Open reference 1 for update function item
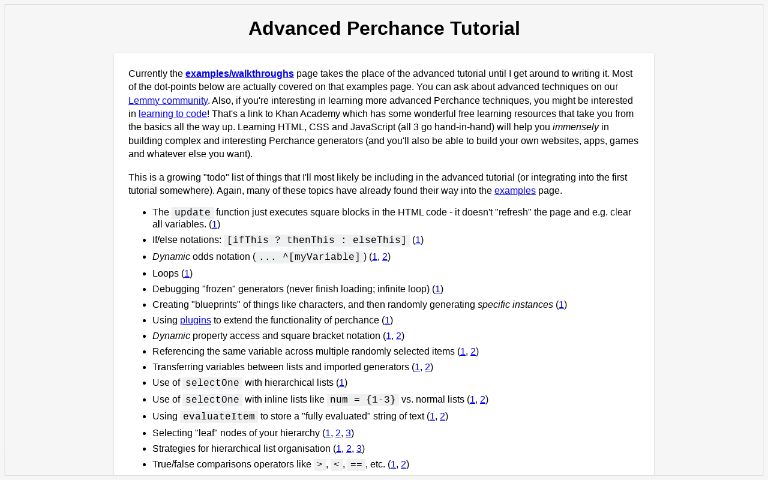Screen dimensions: 768x480 pos(214,225)
